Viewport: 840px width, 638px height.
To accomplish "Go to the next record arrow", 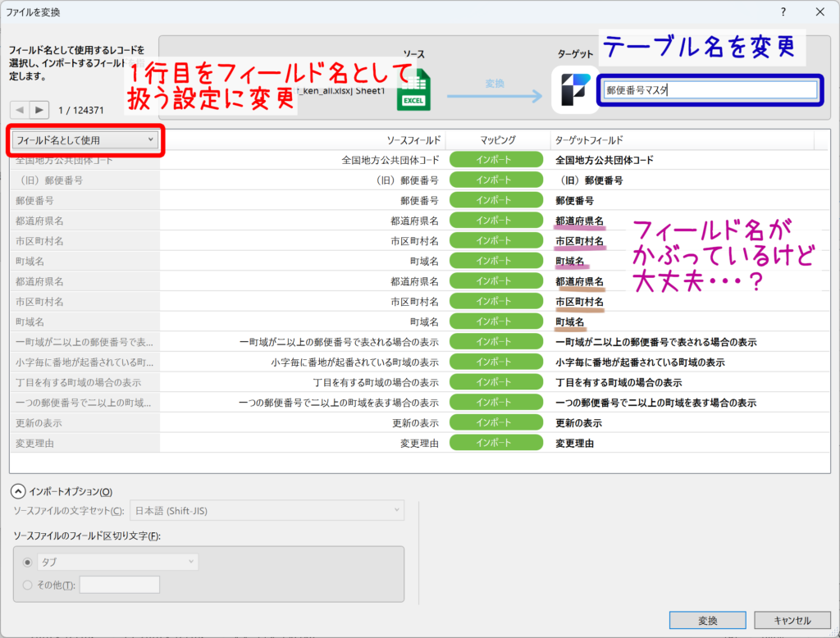I will (39, 110).
